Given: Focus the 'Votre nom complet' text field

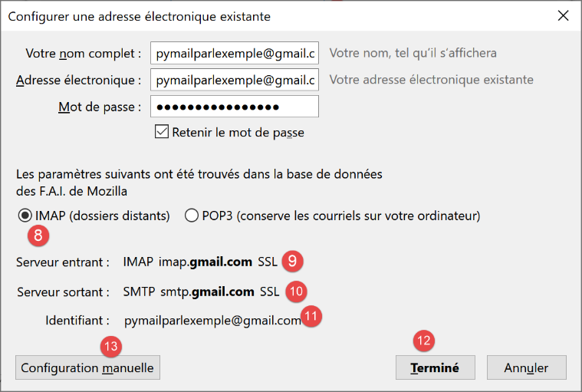Looking at the screenshot, I should [x=234, y=54].
